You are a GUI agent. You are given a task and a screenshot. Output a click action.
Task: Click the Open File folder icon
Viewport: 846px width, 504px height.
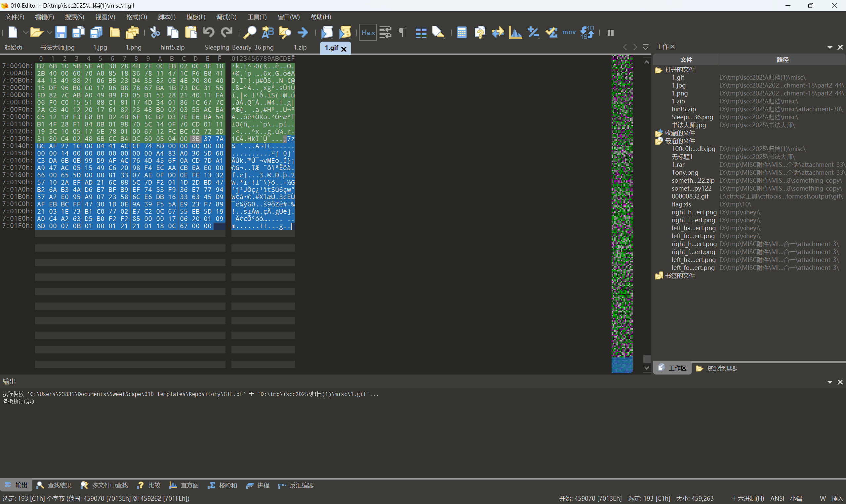click(x=36, y=32)
